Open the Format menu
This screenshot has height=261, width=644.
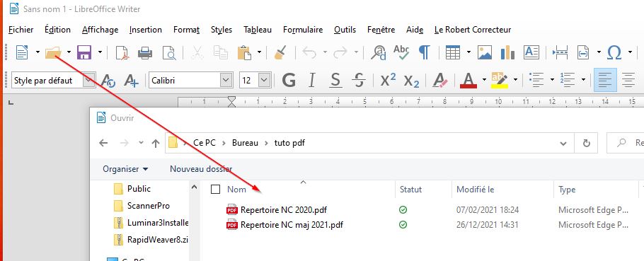(x=186, y=30)
